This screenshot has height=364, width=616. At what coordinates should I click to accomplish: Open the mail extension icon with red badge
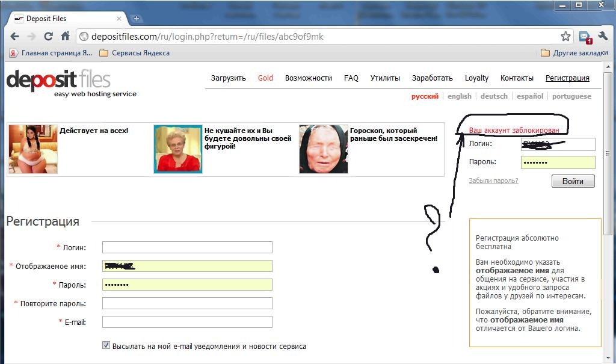pyautogui.click(x=585, y=37)
